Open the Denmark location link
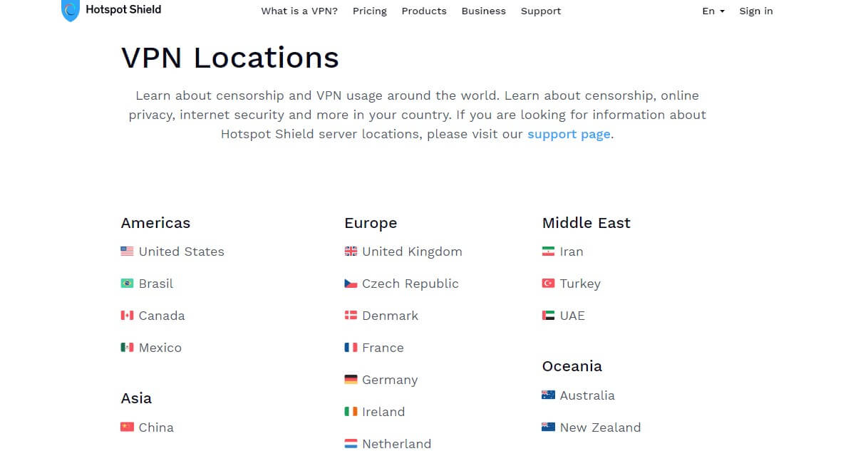Screen dimensions: 868x451 click(391, 316)
